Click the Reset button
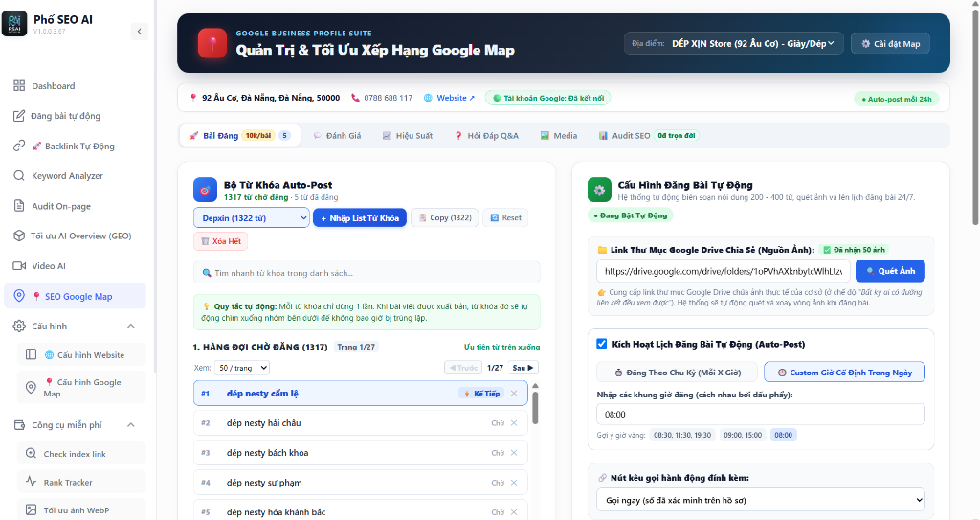The width and height of the screenshot is (980, 520). point(505,217)
